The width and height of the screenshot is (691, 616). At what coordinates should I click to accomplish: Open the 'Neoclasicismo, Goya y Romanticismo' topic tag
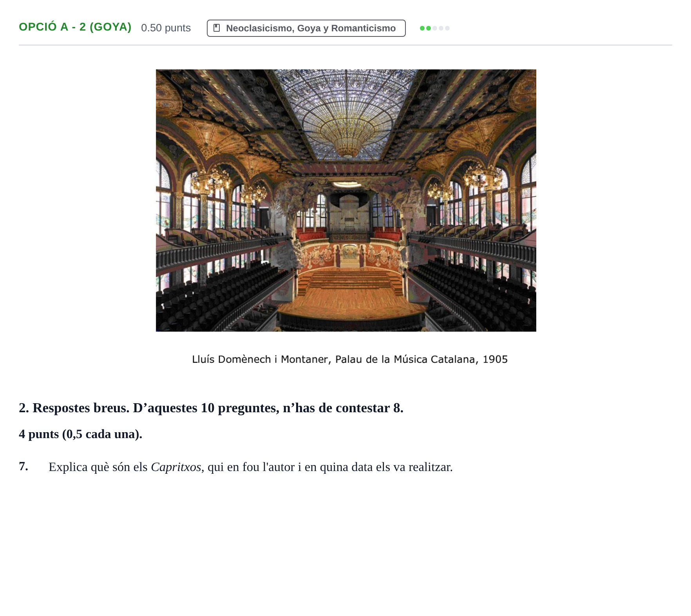306,28
